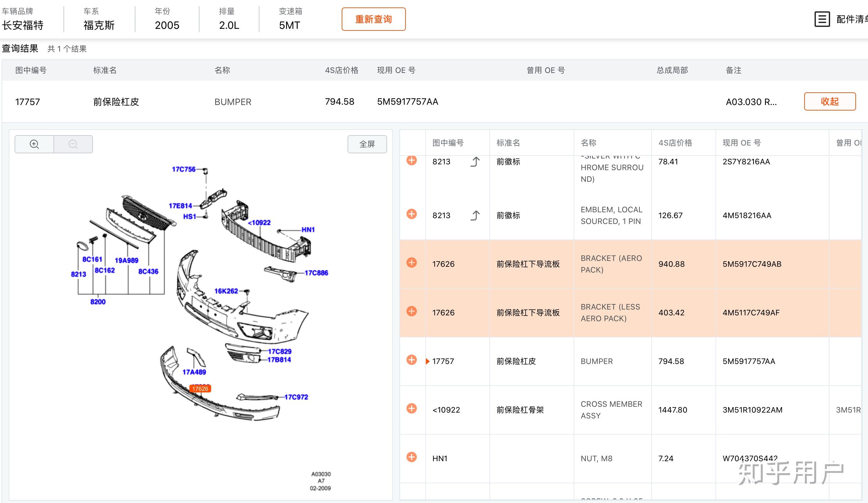
Task: Click the 17C972 label in diagram
Action: (296, 397)
